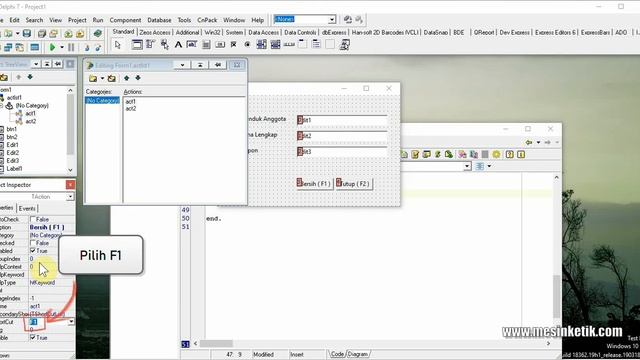Click the Save disk icon in toolbar
The height and width of the screenshot is (360, 640).
pos(27,33)
